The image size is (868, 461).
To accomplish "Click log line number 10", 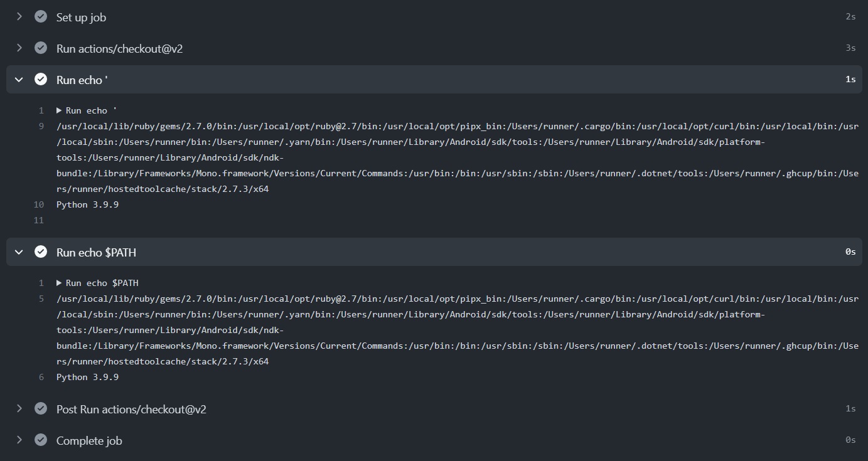I will [x=39, y=204].
